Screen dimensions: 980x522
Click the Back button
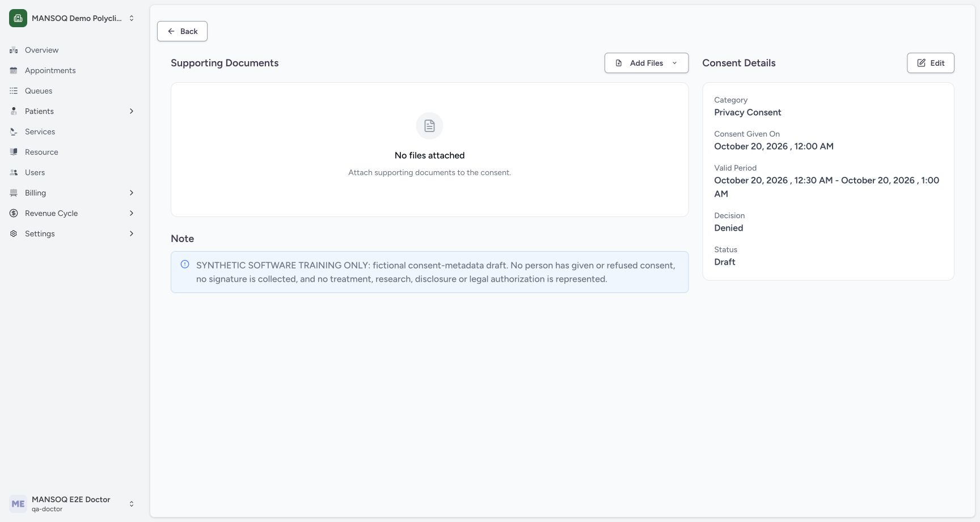pos(182,31)
